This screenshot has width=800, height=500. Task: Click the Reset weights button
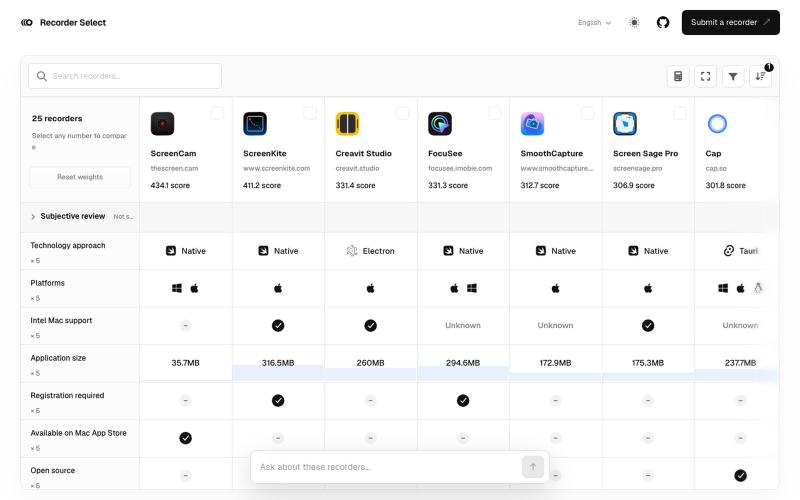pos(80,177)
